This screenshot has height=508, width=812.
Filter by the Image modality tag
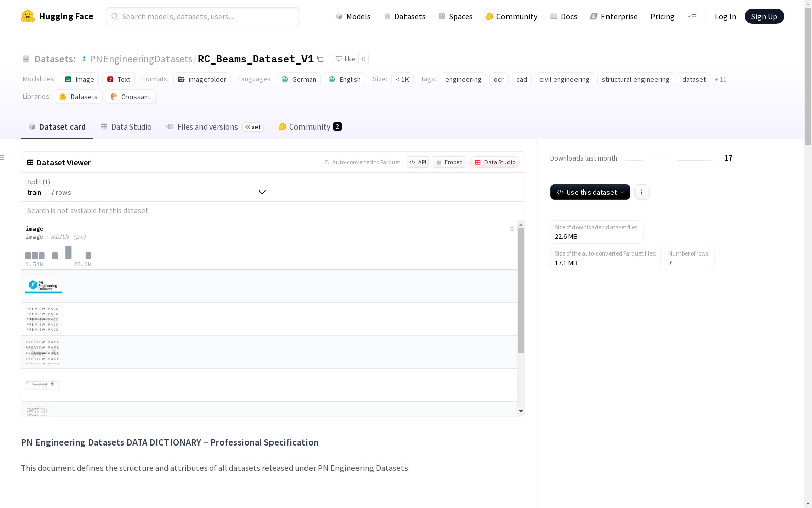click(79, 79)
